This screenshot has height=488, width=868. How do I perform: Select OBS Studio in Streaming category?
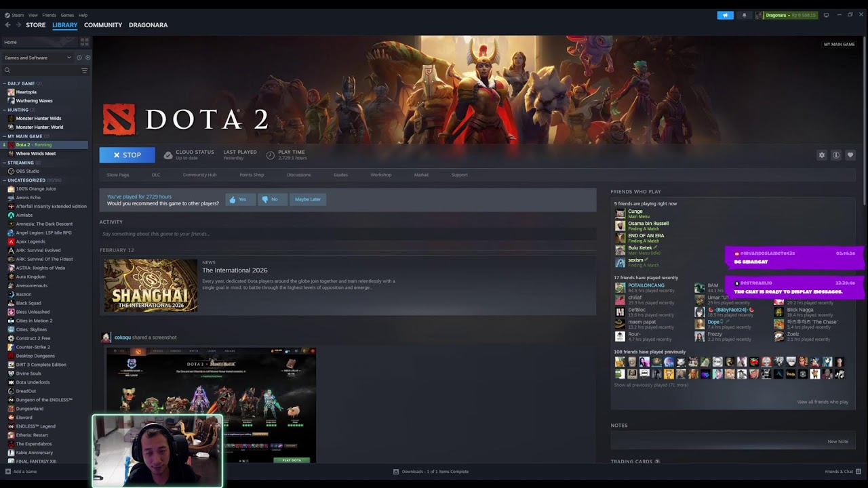click(x=28, y=171)
